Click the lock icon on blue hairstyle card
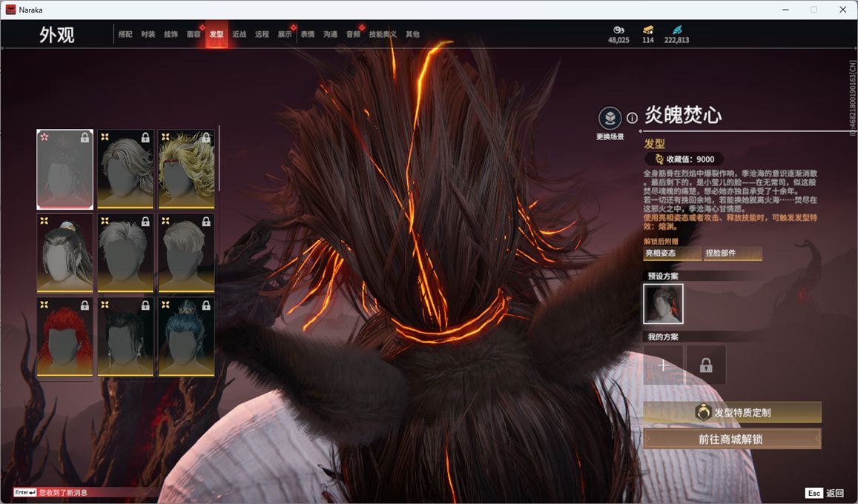The width and height of the screenshot is (858, 504). pos(206,305)
